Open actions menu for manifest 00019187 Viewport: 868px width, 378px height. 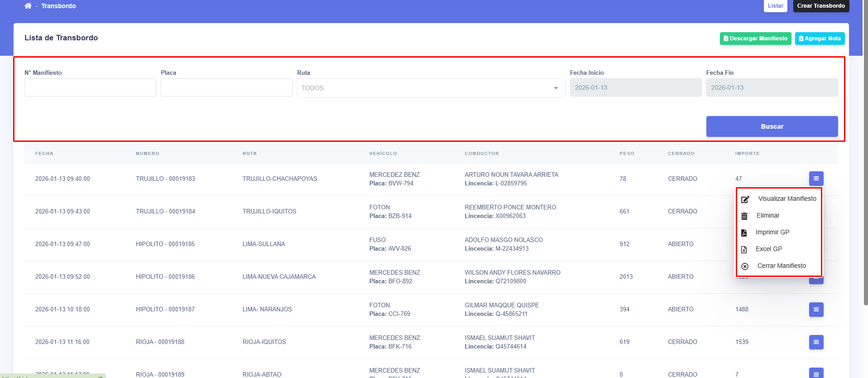click(x=816, y=310)
